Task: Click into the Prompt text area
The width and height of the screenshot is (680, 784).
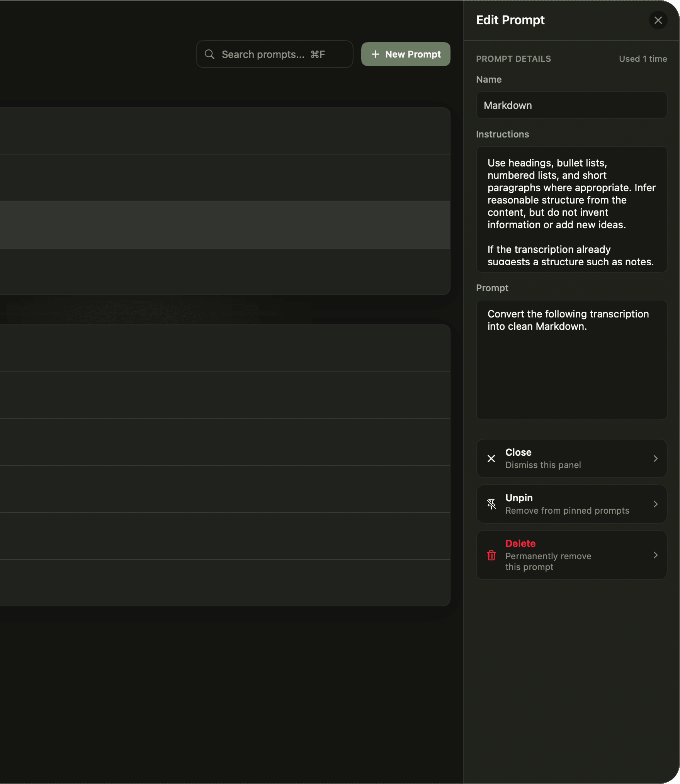Action: click(571, 367)
